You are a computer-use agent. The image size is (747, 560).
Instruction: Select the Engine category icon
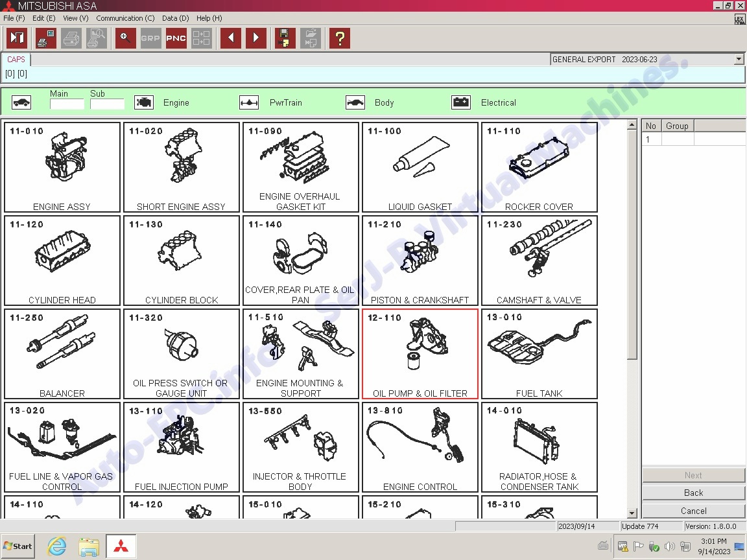144,102
